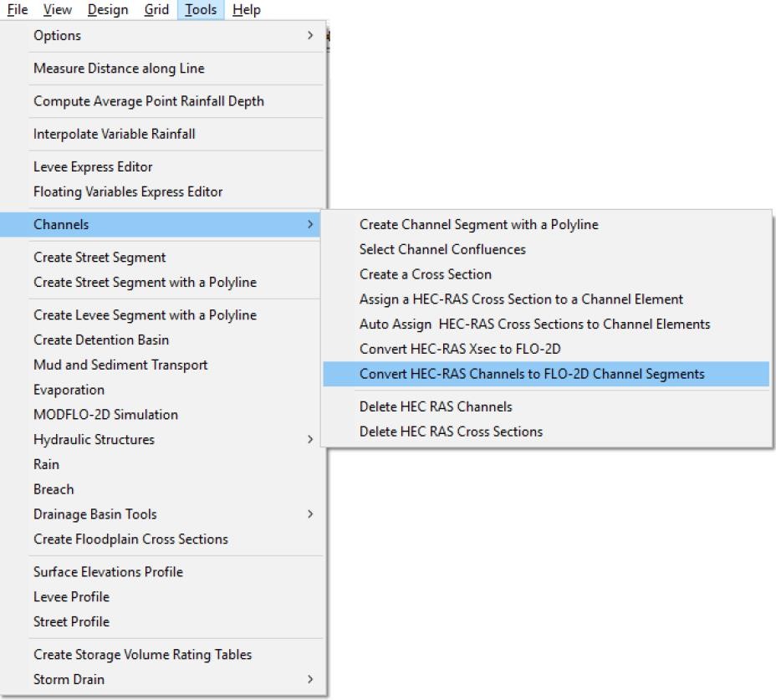The width and height of the screenshot is (776, 700).
Task: Open the Design menu
Action: pos(107,10)
